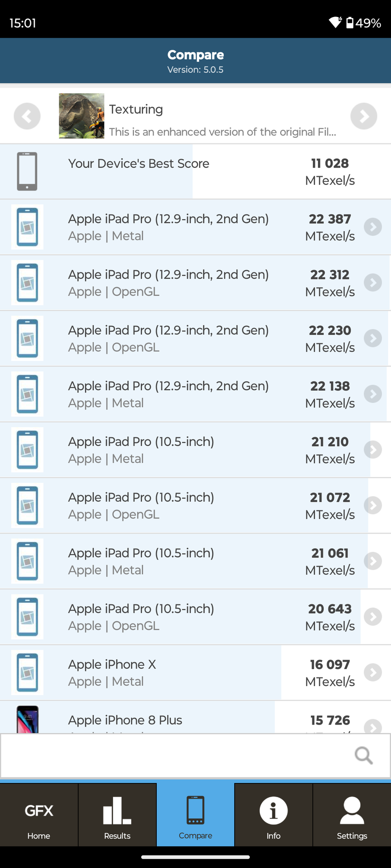
Task: Expand iPad Pro 12.9 22 312 chevron
Action: coord(373,283)
